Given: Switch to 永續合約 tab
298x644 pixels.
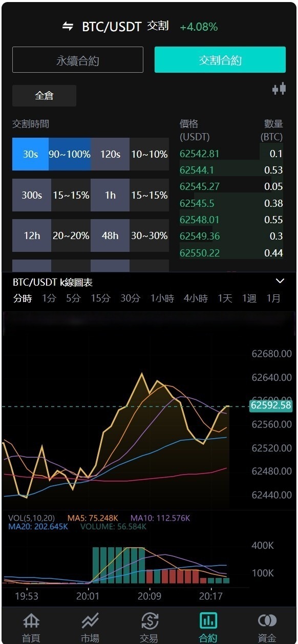Looking at the screenshot, I should click(x=78, y=60).
